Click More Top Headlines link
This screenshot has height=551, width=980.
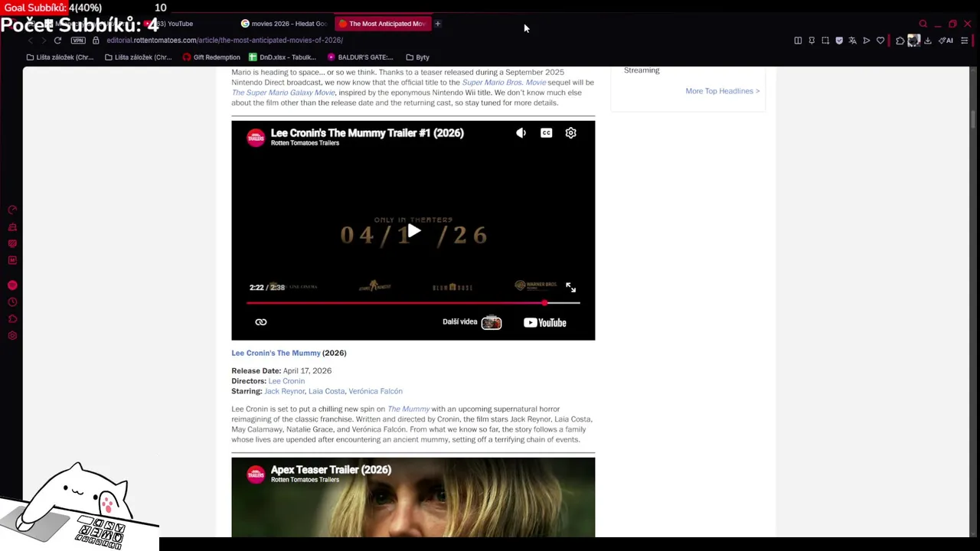(722, 91)
